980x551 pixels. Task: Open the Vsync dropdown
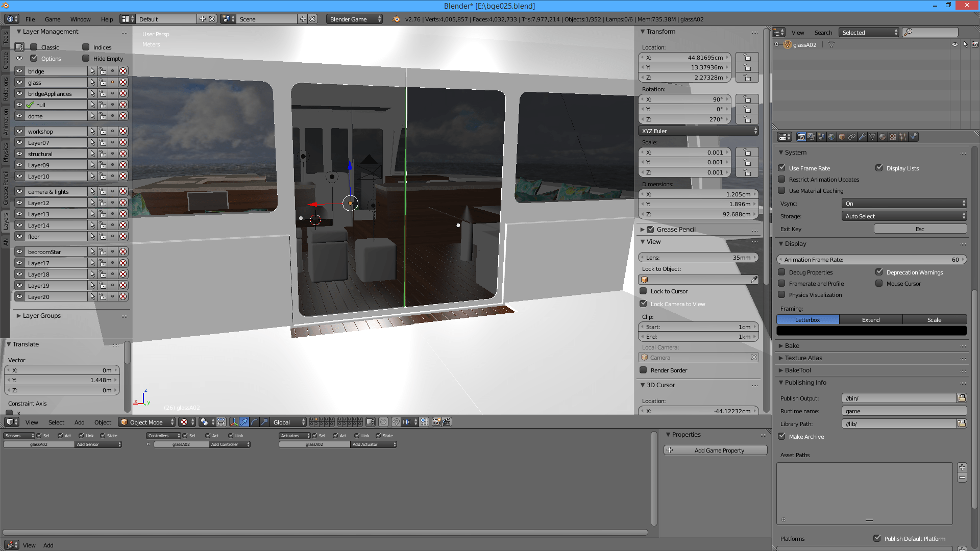pos(903,204)
